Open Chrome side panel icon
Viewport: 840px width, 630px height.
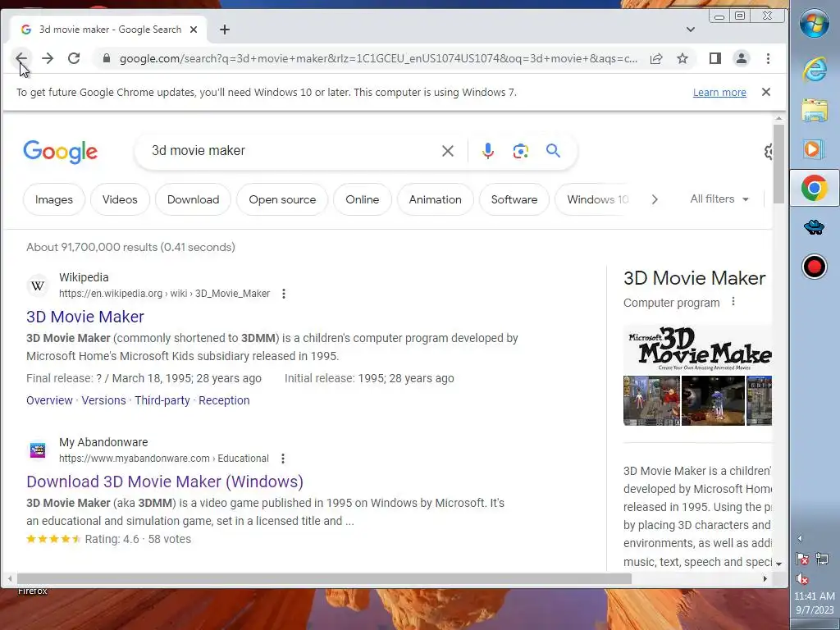tap(715, 58)
